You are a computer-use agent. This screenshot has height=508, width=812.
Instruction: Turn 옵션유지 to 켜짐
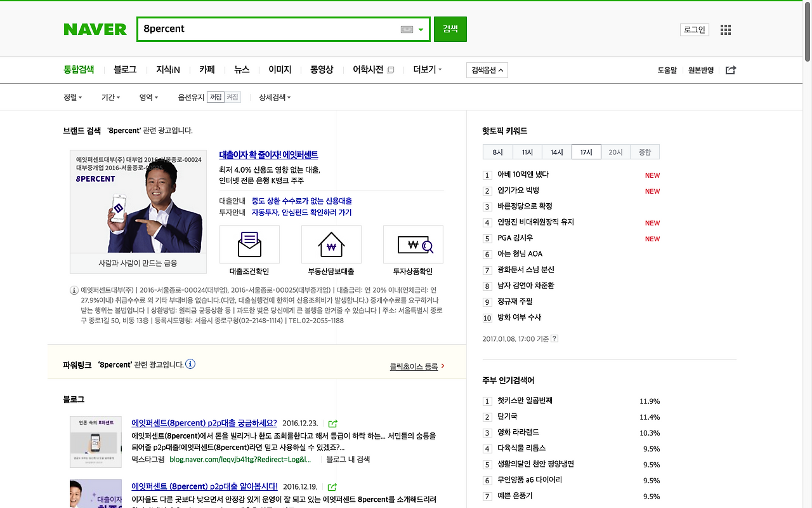pos(233,97)
